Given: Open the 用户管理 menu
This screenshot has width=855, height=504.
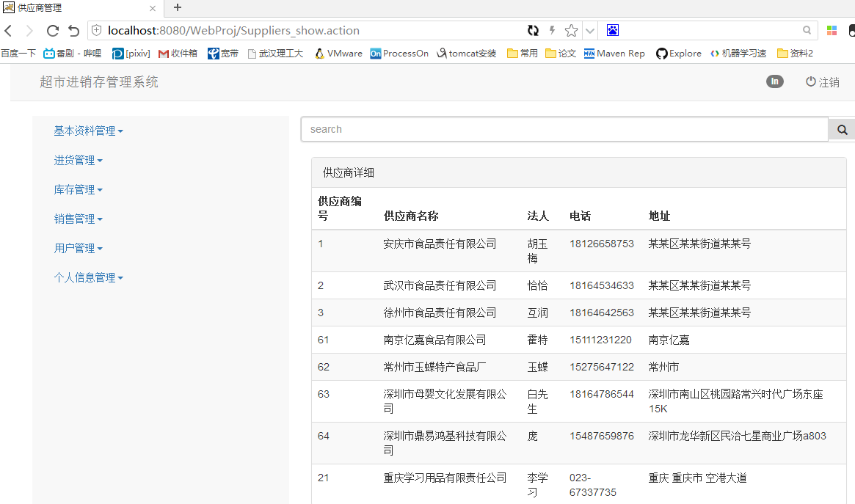Looking at the screenshot, I should [x=78, y=248].
